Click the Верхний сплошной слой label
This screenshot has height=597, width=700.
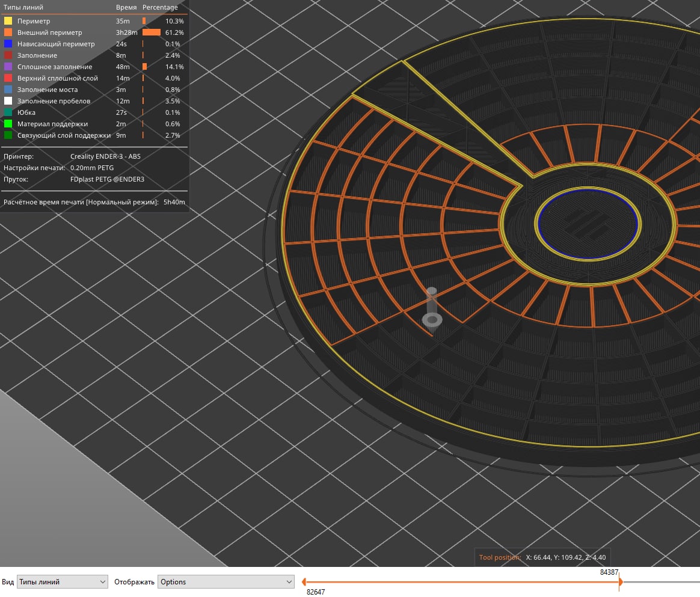click(58, 78)
